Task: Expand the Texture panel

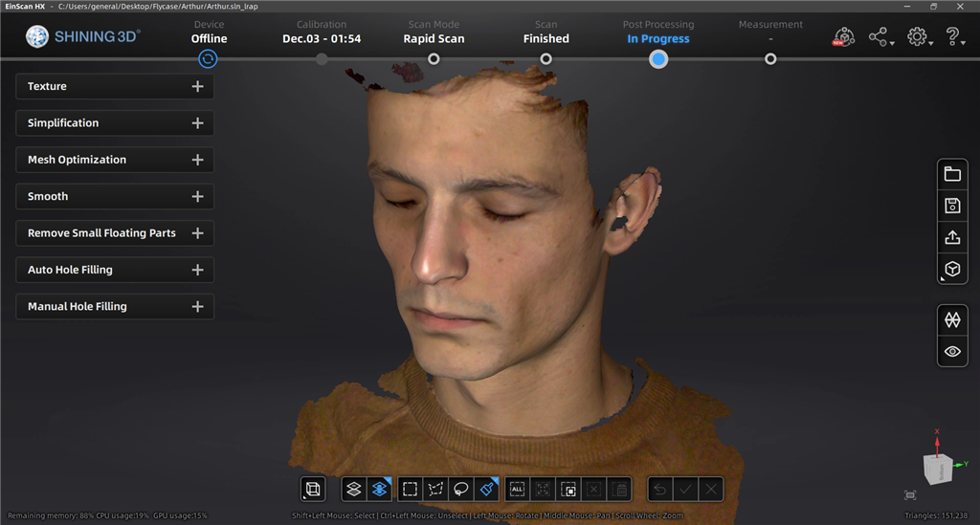Action: tap(197, 86)
